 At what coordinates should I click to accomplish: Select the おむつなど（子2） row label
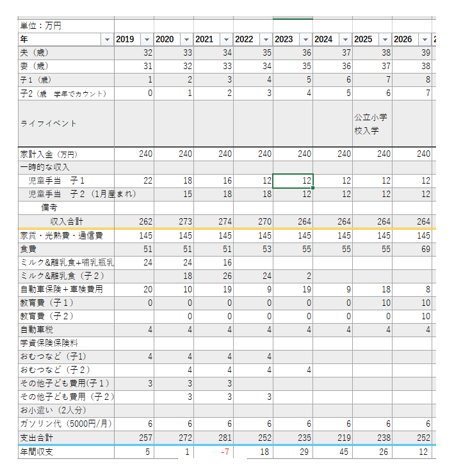(x=66, y=370)
